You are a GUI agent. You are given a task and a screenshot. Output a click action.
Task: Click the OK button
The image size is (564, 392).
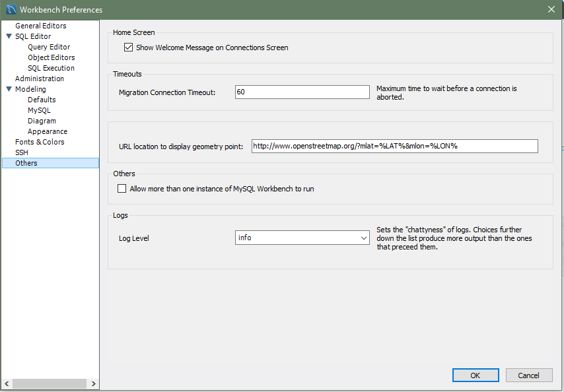pos(476,376)
